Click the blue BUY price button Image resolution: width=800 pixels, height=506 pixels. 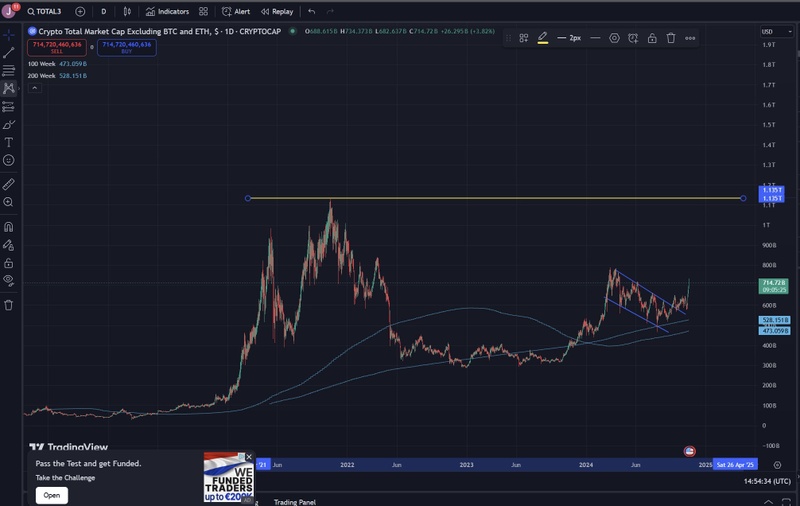pyautogui.click(x=127, y=47)
